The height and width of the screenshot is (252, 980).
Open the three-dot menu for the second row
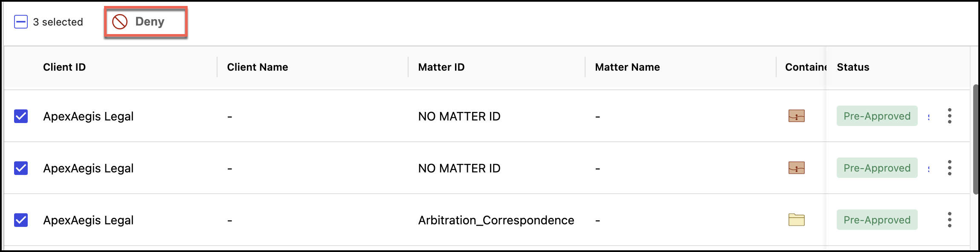[x=949, y=168]
